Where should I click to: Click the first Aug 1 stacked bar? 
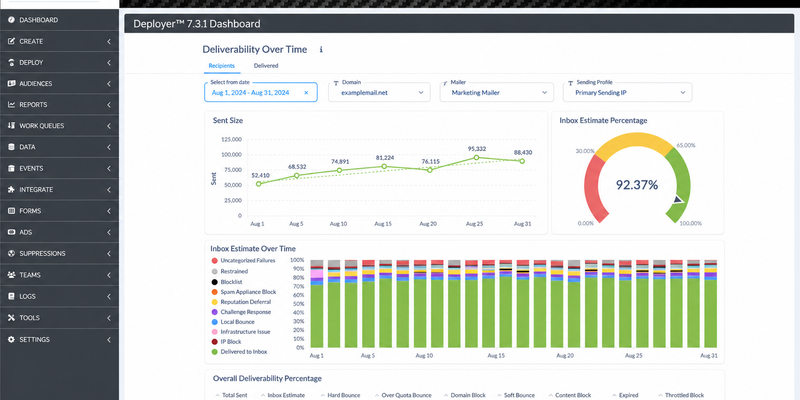pos(317,304)
